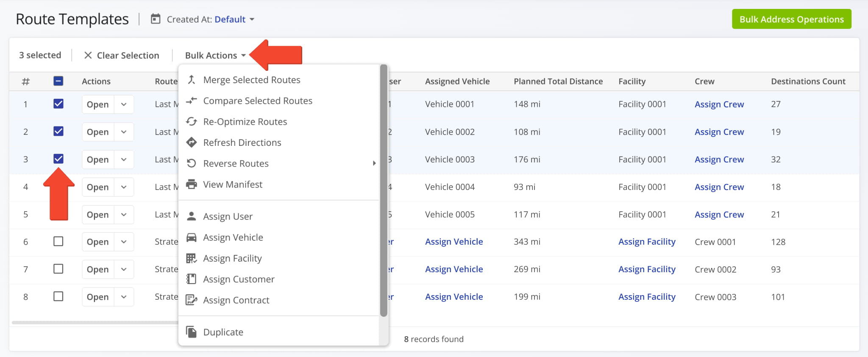Click the Compare Selected Routes icon
This screenshot has width=868, height=357.
tap(192, 100)
